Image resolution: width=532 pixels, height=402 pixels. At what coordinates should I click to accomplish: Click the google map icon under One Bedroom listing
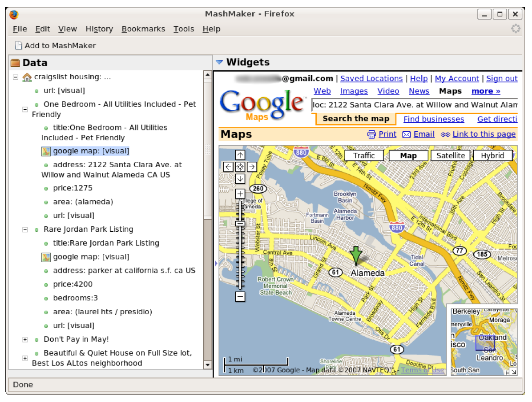click(46, 151)
